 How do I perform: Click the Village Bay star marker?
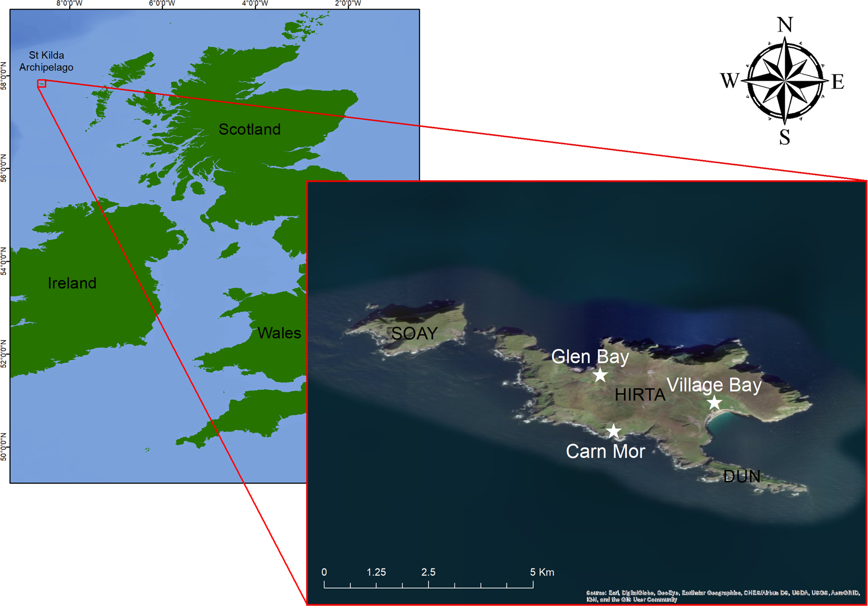point(714,403)
